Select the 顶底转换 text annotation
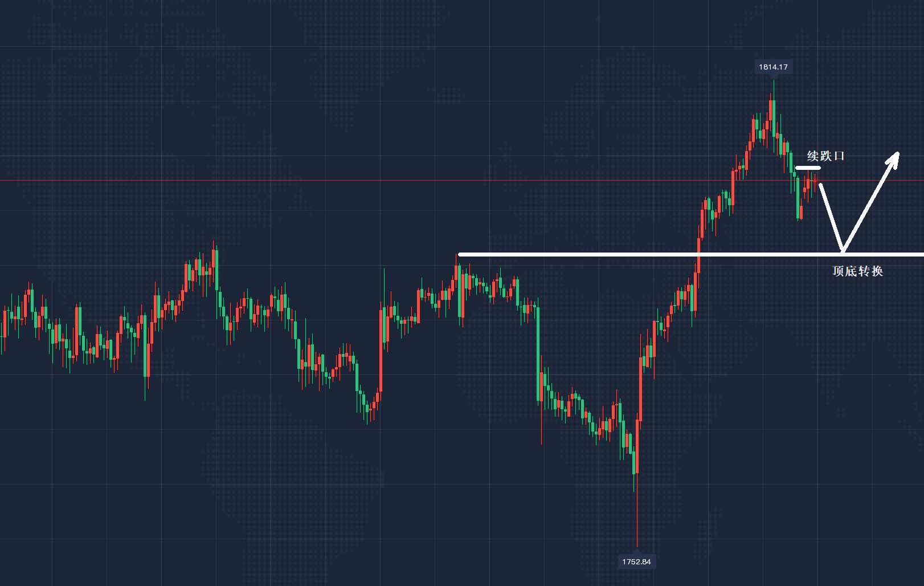The image size is (924, 586). pyautogui.click(x=857, y=271)
